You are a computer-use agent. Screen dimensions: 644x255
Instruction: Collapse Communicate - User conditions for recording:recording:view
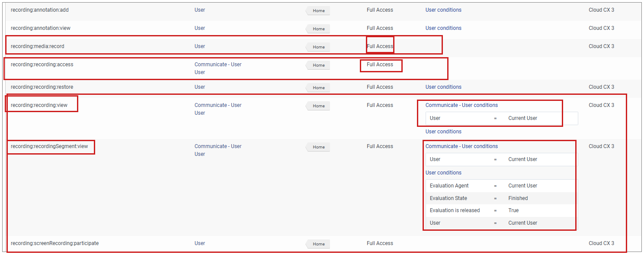click(x=461, y=105)
